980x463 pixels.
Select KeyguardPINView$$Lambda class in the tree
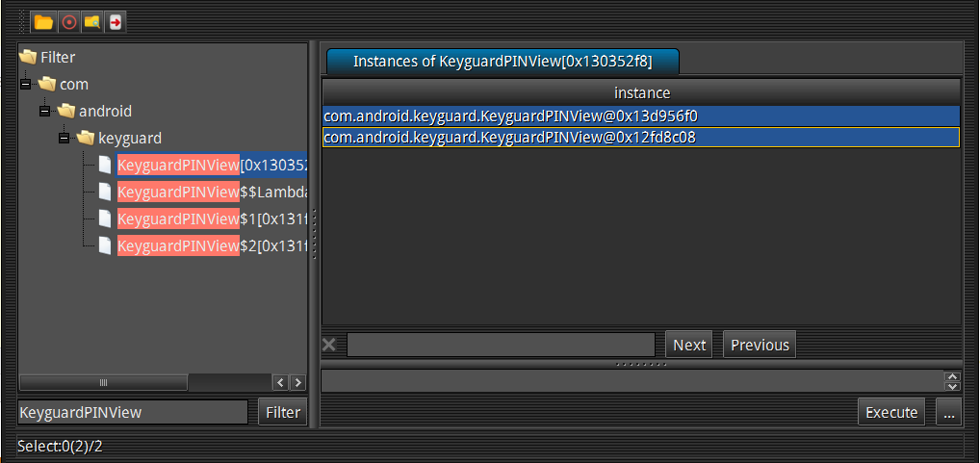[x=212, y=192]
